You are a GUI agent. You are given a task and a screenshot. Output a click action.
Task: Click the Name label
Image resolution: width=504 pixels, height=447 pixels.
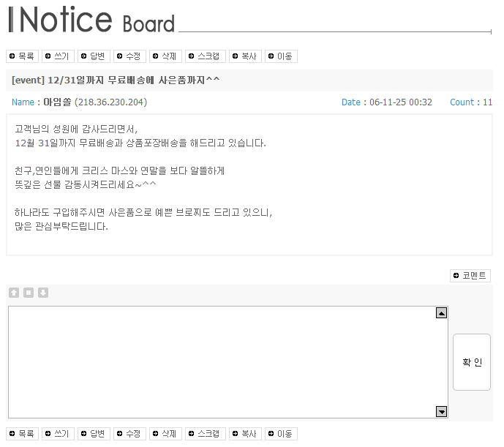(x=23, y=102)
